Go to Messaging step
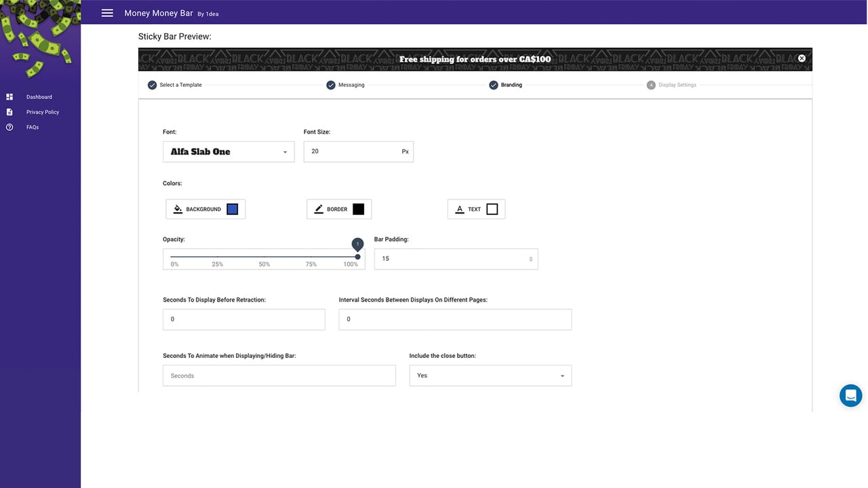 coord(351,85)
